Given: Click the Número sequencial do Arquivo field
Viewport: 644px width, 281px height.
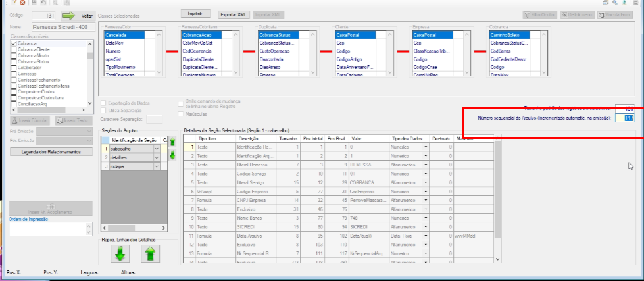Looking at the screenshot, I should coord(625,118).
